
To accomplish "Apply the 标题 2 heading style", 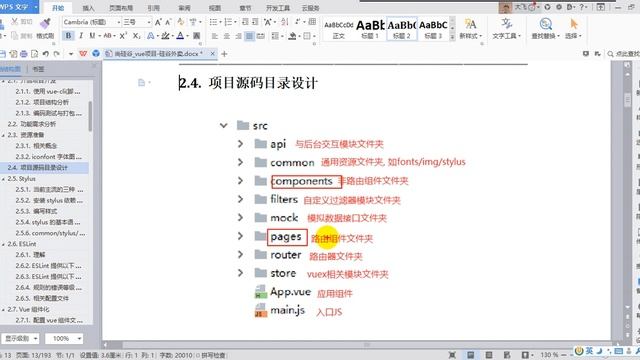I will (402, 29).
